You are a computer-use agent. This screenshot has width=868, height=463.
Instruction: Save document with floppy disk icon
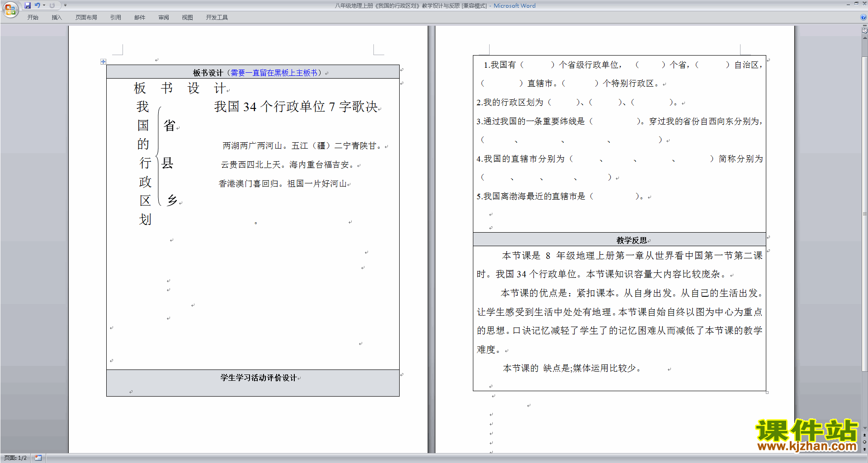pos(28,5)
